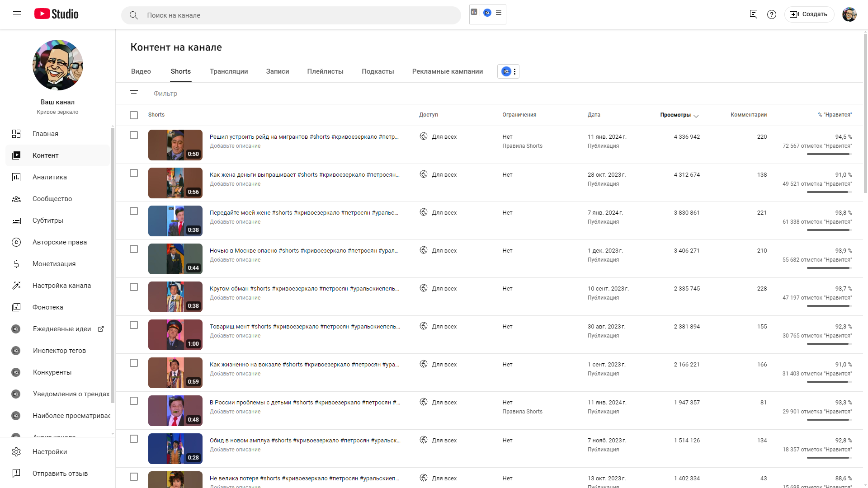The image size is (868, 488).
Task: Open Монетизация in the sidebar
Action: click(x=58, y=264)
